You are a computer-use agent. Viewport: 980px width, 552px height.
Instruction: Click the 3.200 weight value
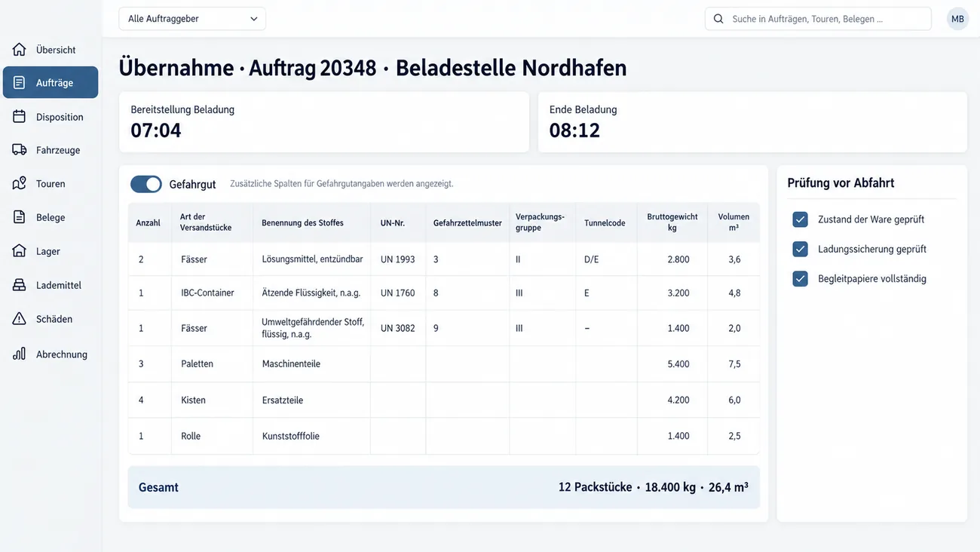coord(678,293)
